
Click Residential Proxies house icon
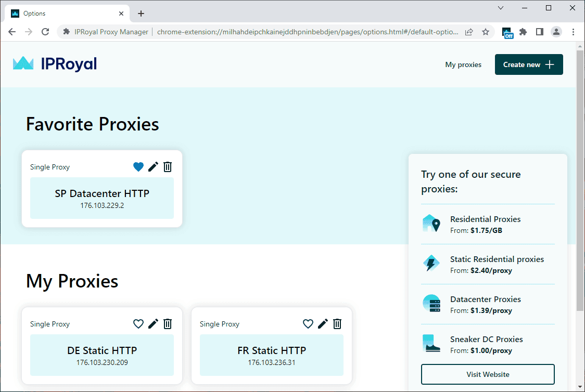(431, 223)
